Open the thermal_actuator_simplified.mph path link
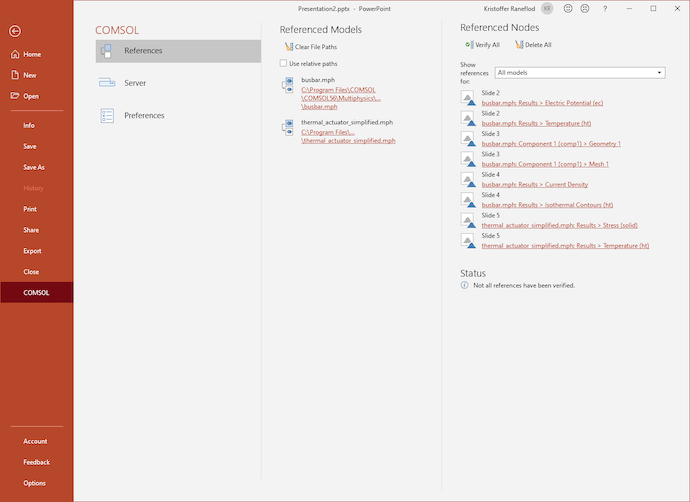Viewport: 690px width, 502px height. point(348,136)
